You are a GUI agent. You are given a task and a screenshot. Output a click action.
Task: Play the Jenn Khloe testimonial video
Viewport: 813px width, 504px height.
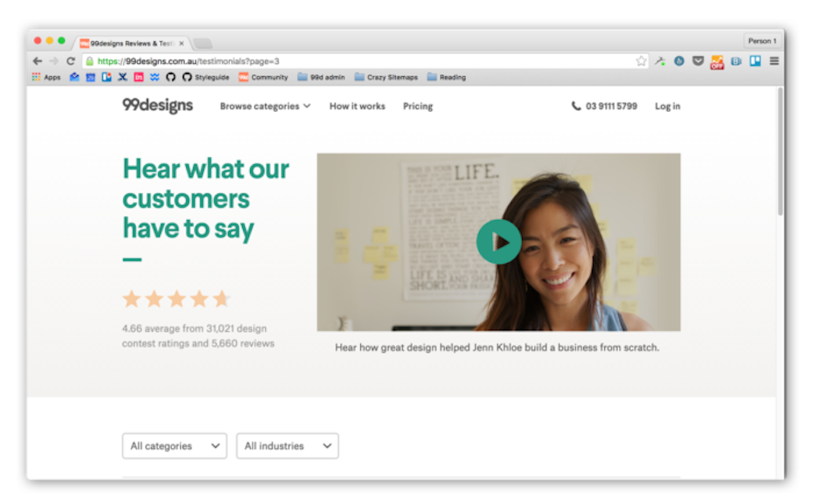(x=498, y=242)
